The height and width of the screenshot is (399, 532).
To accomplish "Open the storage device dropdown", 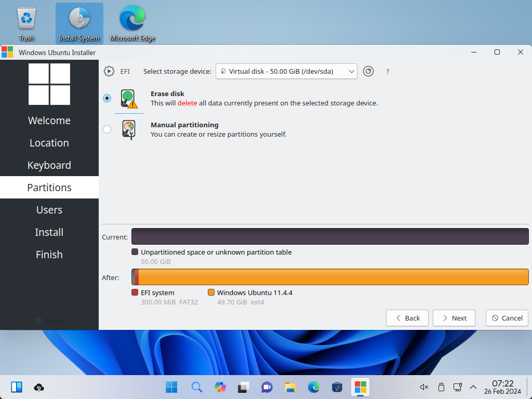I will (286, 71).
